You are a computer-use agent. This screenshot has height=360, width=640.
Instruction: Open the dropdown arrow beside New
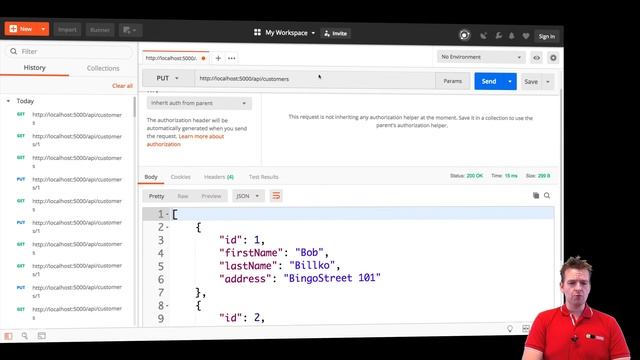pyautogui.click(x=43, y=29)
